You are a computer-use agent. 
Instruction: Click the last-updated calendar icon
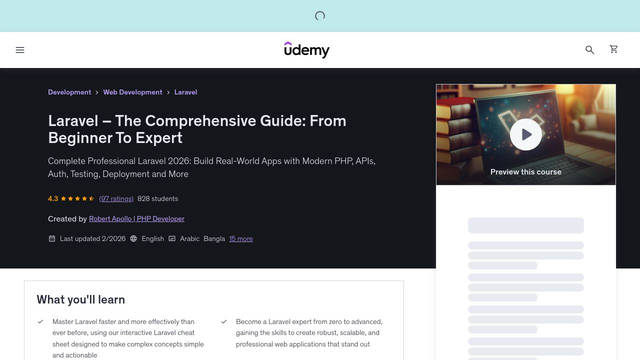(x=52, y=239)
